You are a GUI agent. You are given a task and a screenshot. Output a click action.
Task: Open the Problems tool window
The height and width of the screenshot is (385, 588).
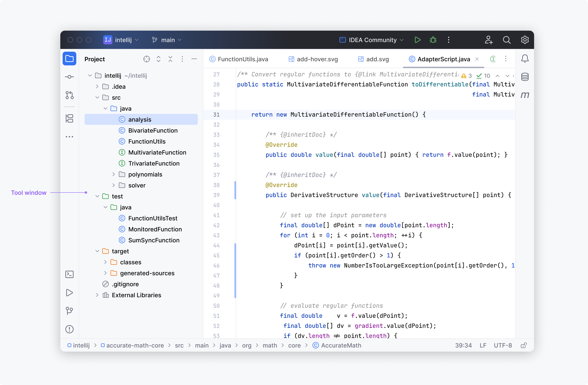tap(69, 329)
